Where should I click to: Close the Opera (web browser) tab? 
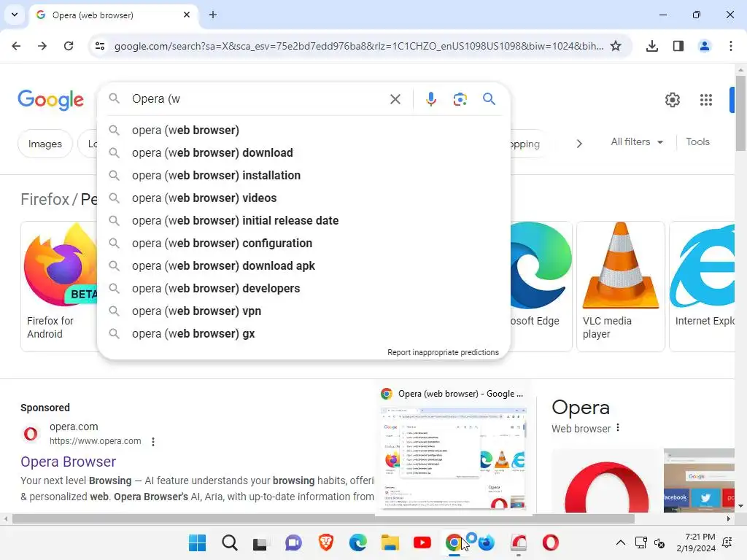tap(187, 15)
